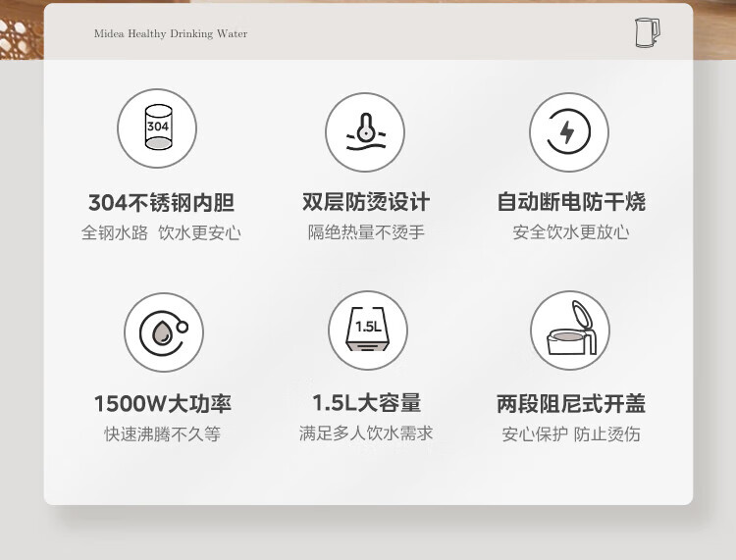Click the 安心保护 防止烫伤 description text
The height and width of the screenshot is (560, 736).
coord(570,433)
